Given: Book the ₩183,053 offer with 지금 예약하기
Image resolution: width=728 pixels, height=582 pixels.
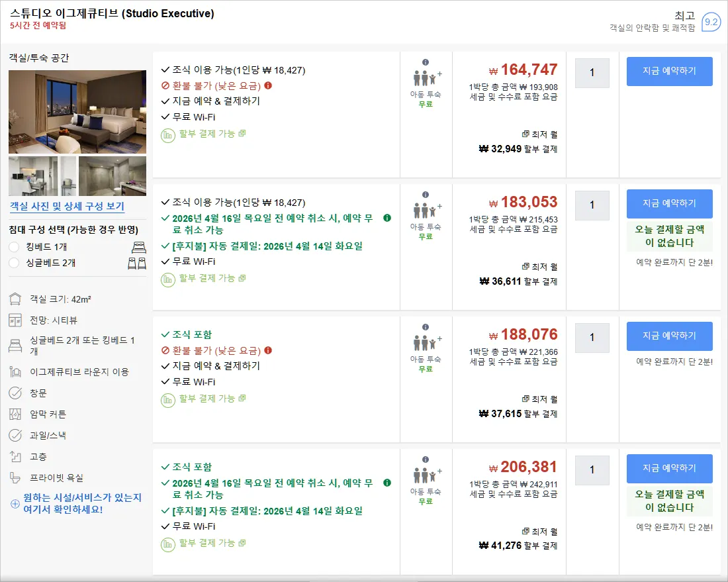Looking at the screenshot, I should (670, 203).
